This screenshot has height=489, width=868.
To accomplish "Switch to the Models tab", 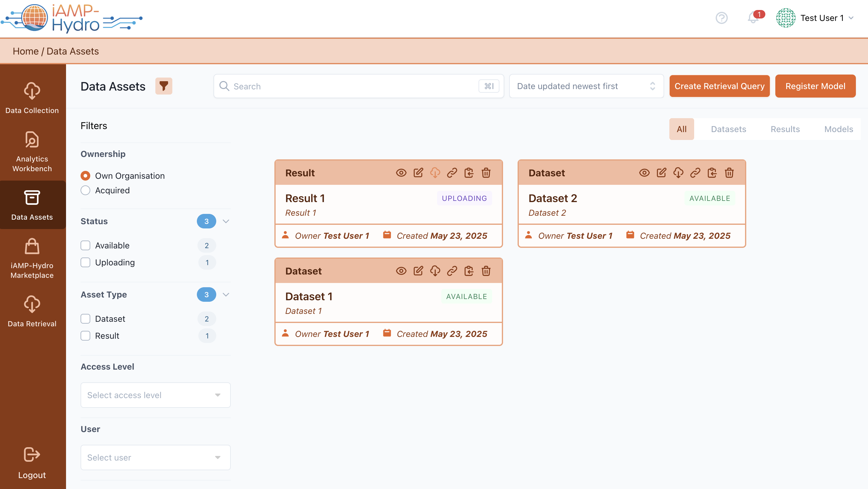I will point(838,129).
